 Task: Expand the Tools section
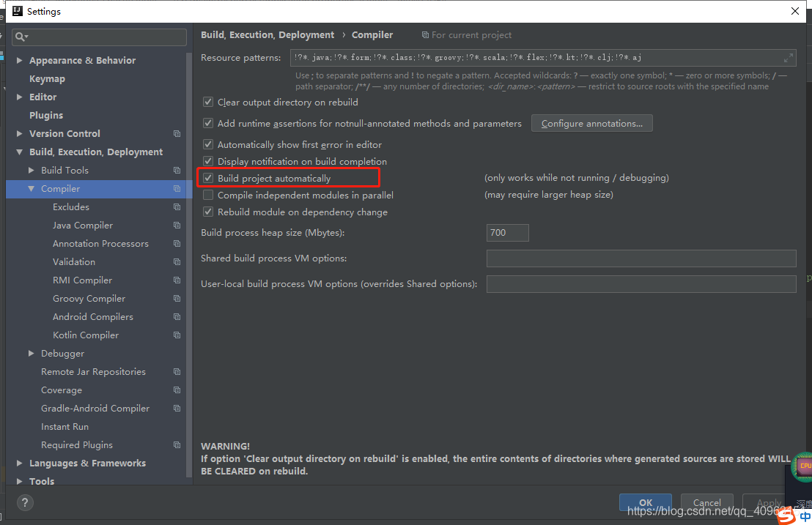19,481
